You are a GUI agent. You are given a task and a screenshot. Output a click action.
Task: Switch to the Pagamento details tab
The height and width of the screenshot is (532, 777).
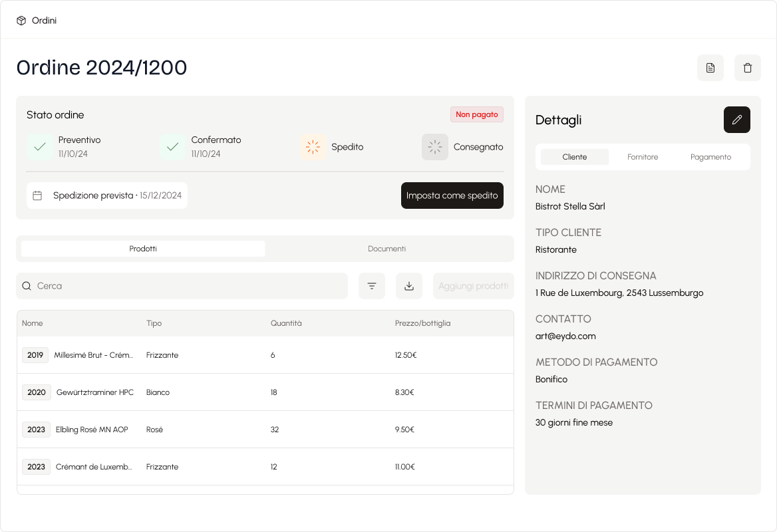[710, 157]
